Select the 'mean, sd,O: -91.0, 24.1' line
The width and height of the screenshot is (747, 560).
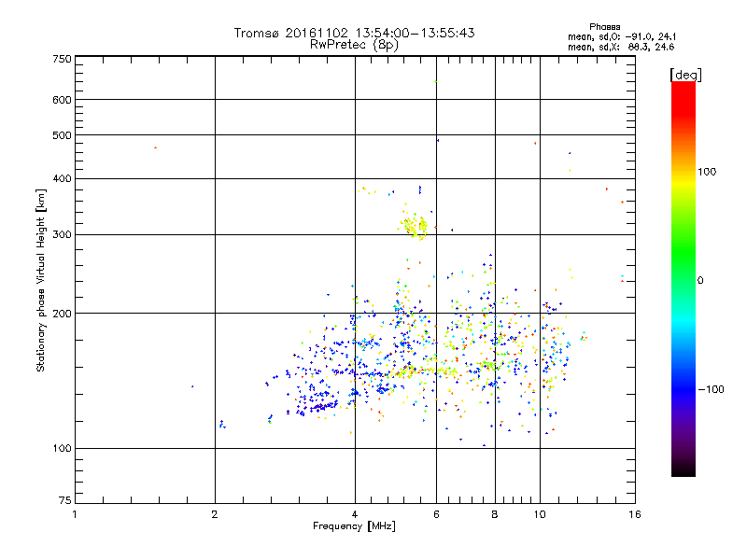[622, 37]
